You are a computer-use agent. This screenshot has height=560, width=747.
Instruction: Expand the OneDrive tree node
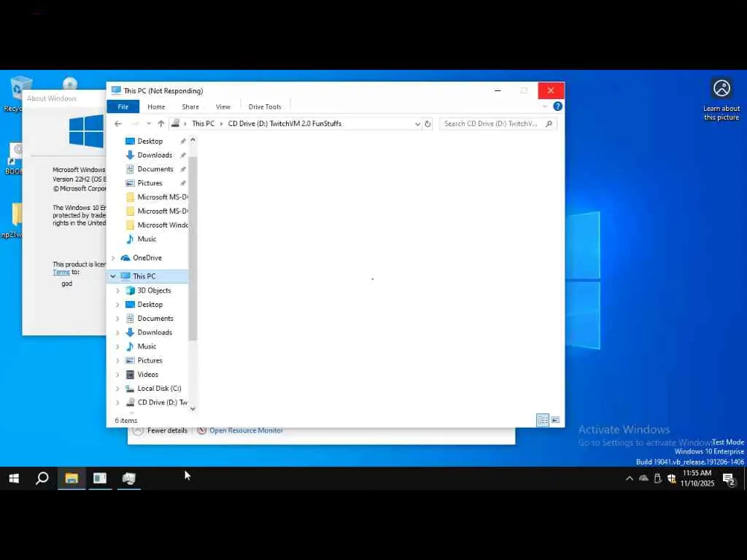point(113,258)
